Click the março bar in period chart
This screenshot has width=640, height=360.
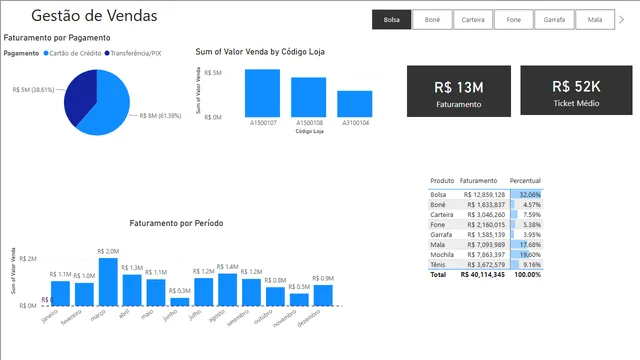coord(108,282)
